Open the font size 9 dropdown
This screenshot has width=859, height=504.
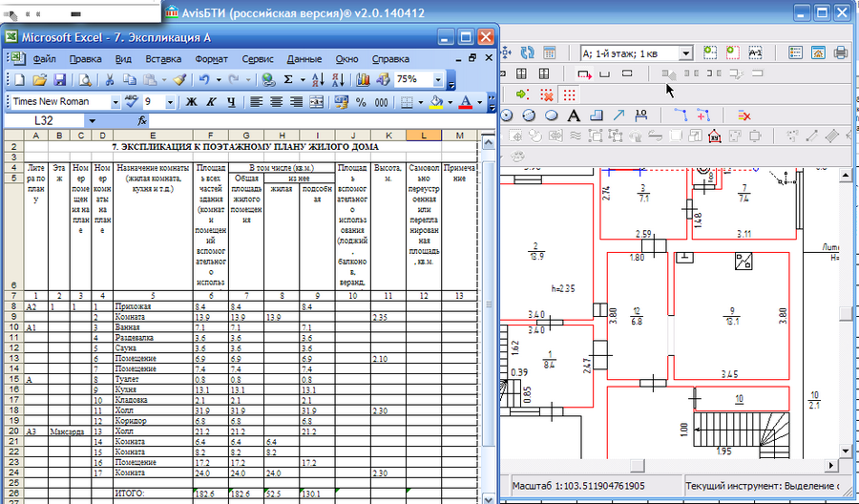(170, 102)
